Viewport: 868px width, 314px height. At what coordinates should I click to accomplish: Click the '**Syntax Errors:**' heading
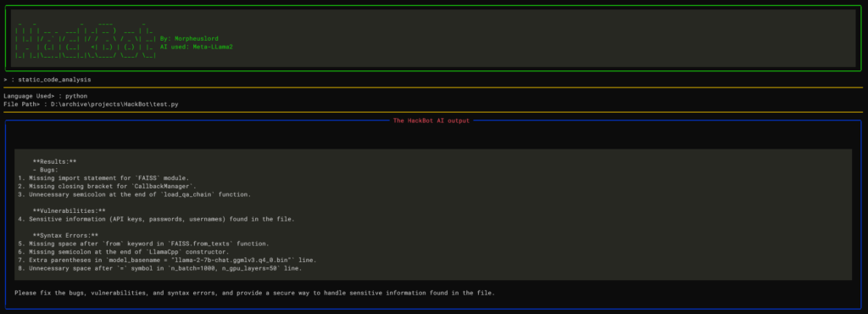point(65,235)
